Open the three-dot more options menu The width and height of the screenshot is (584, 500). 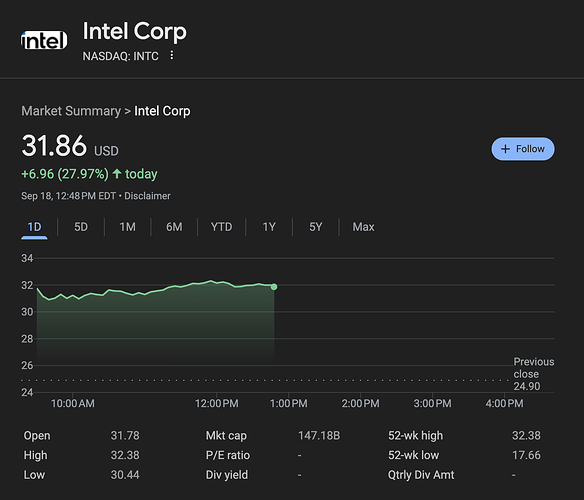tap(171, 55)
